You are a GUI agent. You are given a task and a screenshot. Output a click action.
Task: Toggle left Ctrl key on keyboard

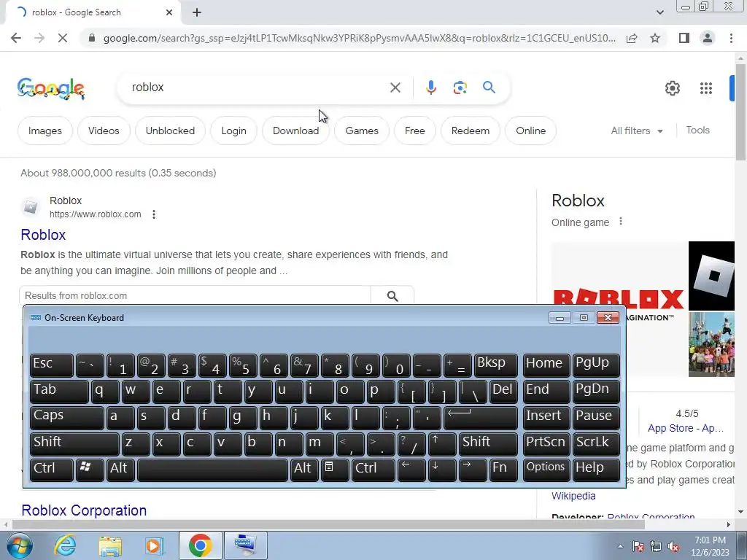coord(52,469)
